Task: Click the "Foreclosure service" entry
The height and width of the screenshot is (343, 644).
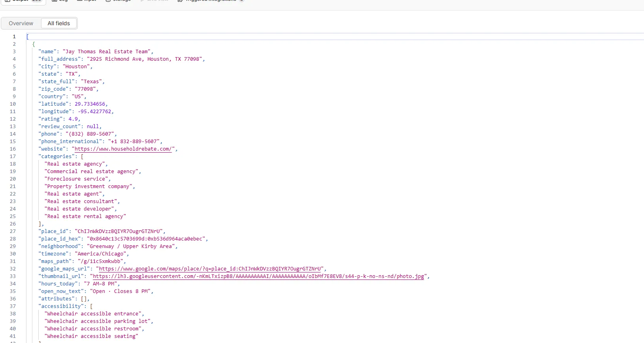Action: pos(77,179)
